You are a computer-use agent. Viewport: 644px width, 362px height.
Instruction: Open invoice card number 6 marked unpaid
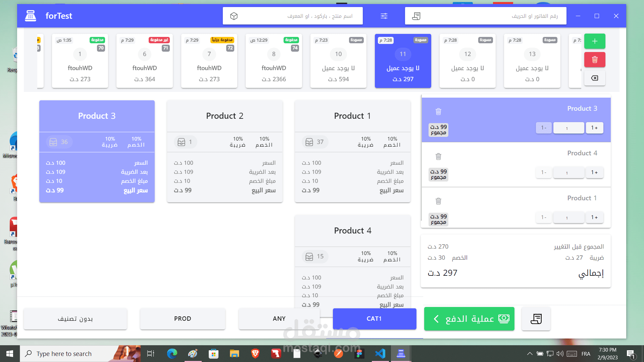(x=145, y=61)
